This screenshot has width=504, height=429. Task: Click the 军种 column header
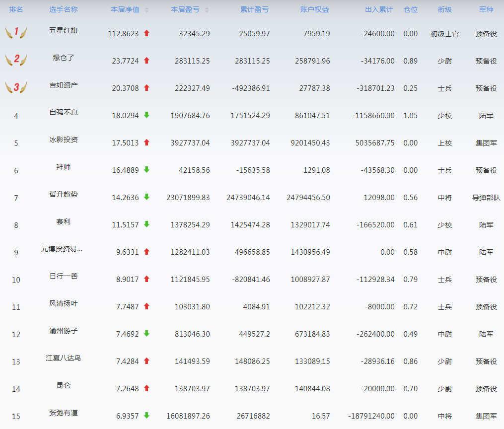click(486, 9)
